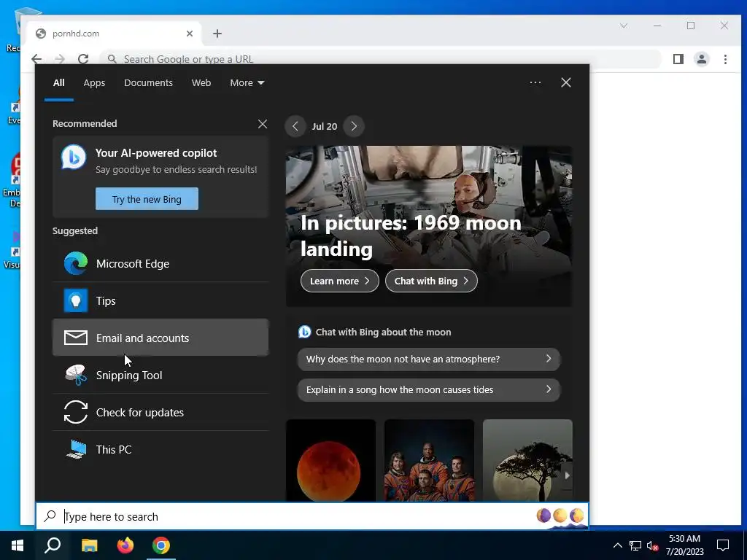Open Firefox from the taskbar
The height and width of the screenshot is (560, 747).
click(125, 545)
